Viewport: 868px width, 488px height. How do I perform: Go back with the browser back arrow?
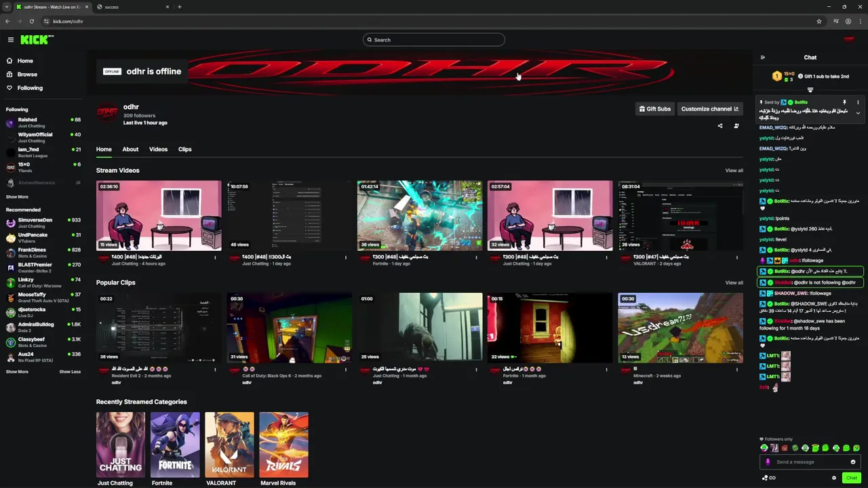[7, 21]
